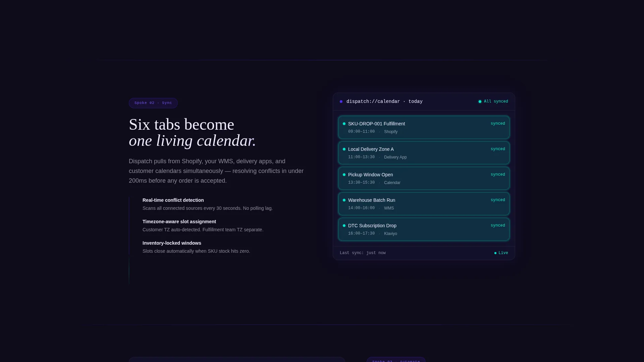Select the Pickup Window Open event title
The width and height of the screenshot is (644, 362).
pos(371,175)
